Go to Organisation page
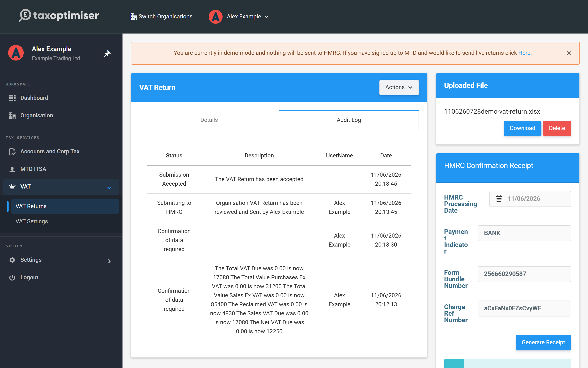Image resolution: width=588 pixels, height=368 pixels. click(x=61, y=116)
